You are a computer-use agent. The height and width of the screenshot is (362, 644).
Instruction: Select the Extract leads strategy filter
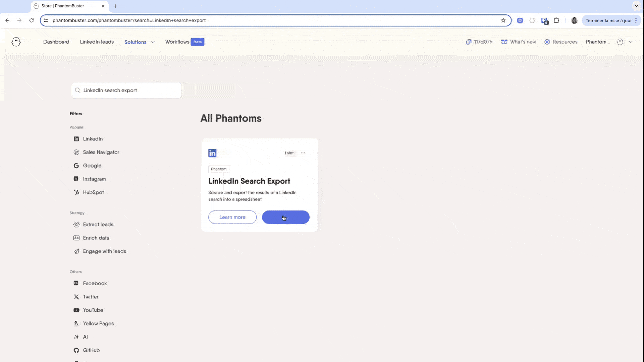pos(93,225)
